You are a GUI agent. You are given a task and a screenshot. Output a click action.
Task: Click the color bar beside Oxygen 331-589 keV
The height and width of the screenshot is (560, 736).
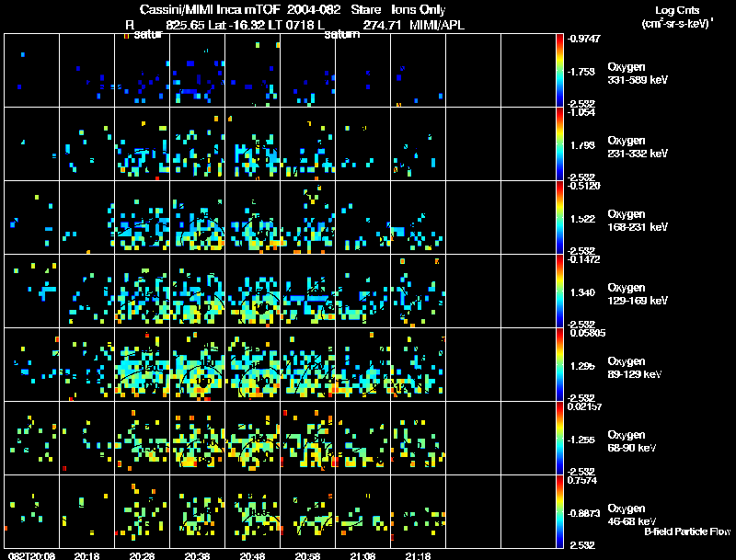click(559, 70)
